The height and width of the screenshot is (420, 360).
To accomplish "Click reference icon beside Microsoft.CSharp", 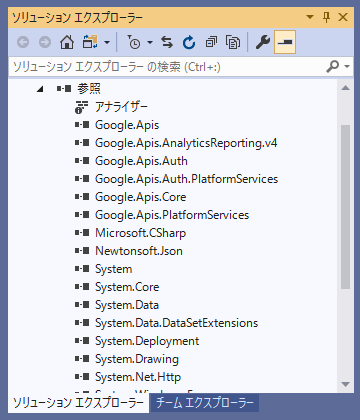I will (x=82, y=232).
